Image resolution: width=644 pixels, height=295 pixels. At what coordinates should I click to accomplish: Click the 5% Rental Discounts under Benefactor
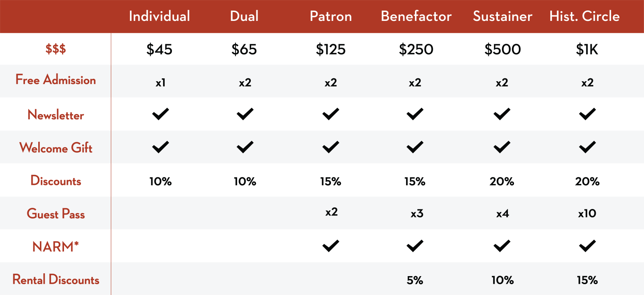(x=415, y=280)
